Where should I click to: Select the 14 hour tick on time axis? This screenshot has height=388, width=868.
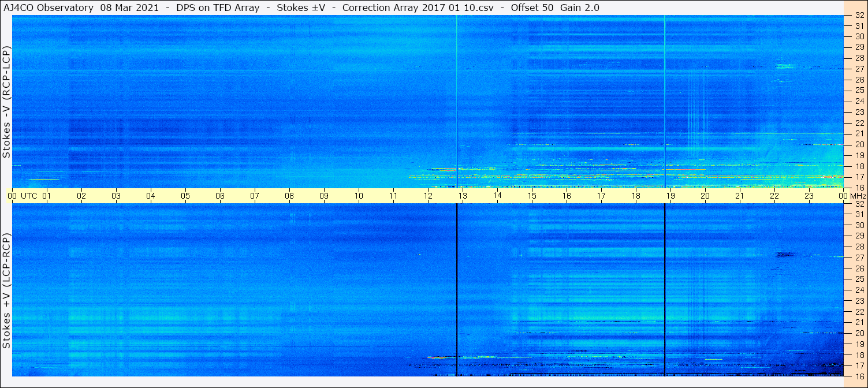pyautogui.click(x=497, y=196)
